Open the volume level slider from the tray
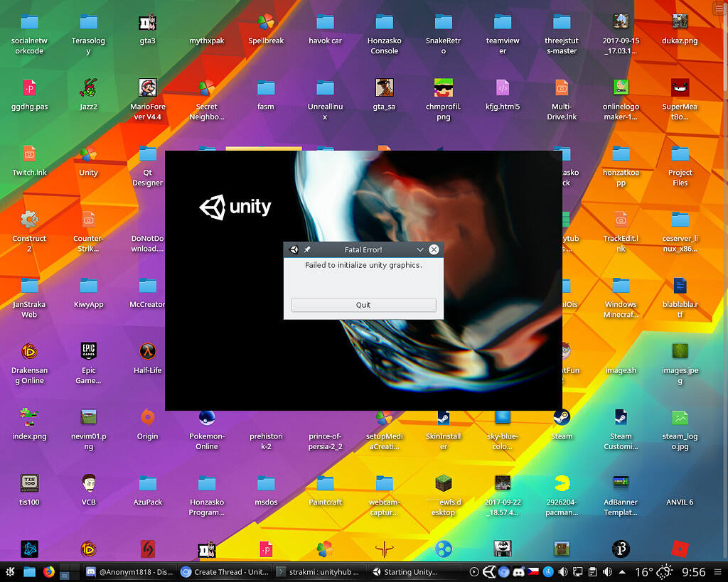Image resolution: width=728 pixels, height=582 pixels. pos(608,571)
